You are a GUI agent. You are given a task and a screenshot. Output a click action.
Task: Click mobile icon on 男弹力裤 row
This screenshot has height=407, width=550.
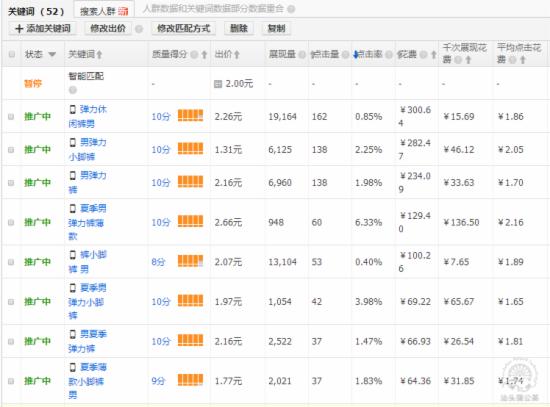coord(73,175)
